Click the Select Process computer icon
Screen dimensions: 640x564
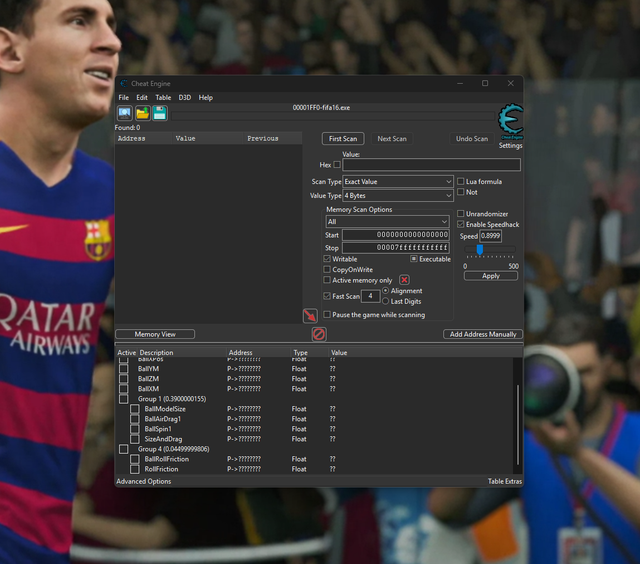(124, 114)
